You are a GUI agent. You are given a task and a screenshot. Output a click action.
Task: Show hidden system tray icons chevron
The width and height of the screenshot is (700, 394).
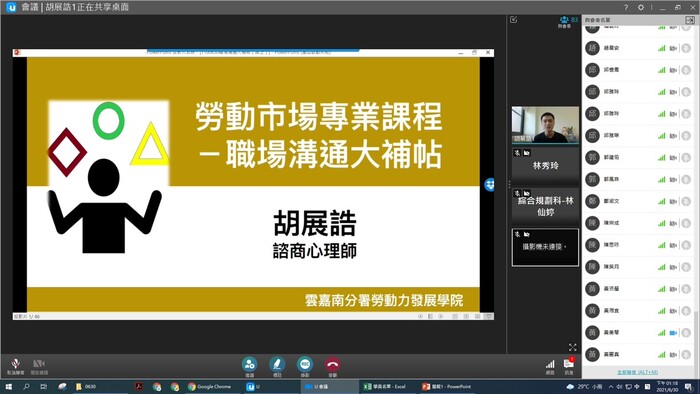click(611, 387)
